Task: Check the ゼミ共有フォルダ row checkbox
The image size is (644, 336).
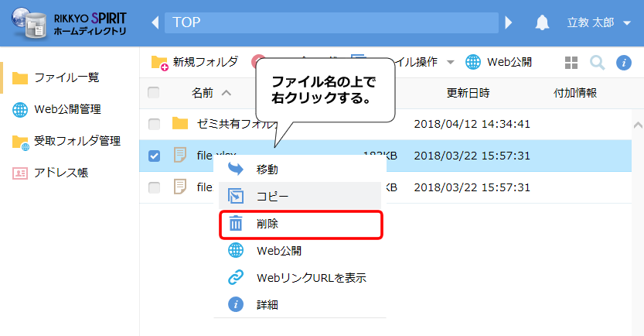Action: pos(154,124)
